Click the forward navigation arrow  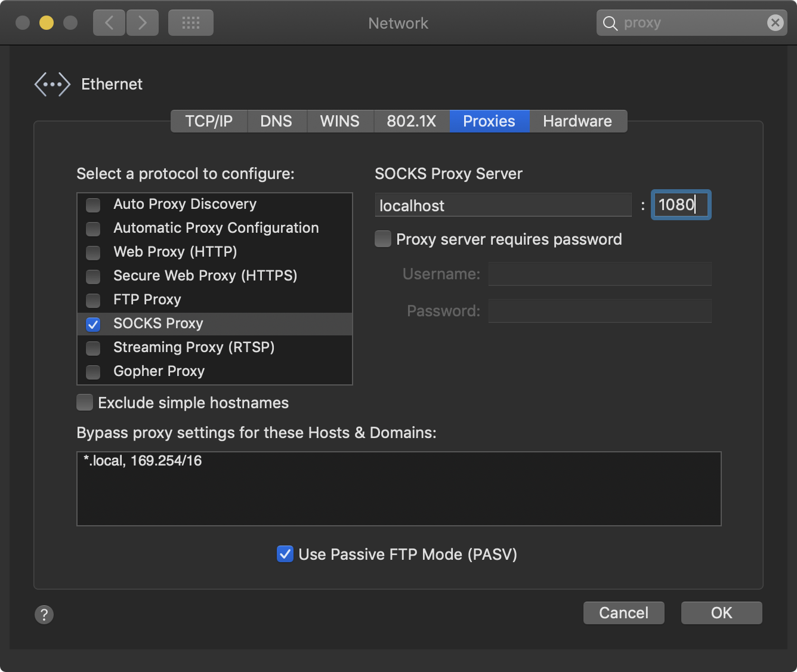[x=143, y=23]
